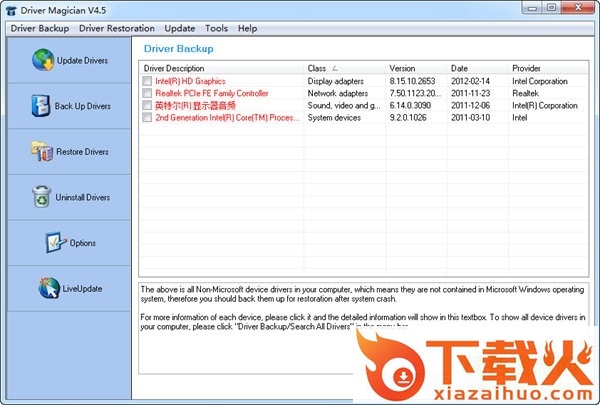Click the Back Up Drivers cabinet icon
Screen dimensions: 600x405
41,106
